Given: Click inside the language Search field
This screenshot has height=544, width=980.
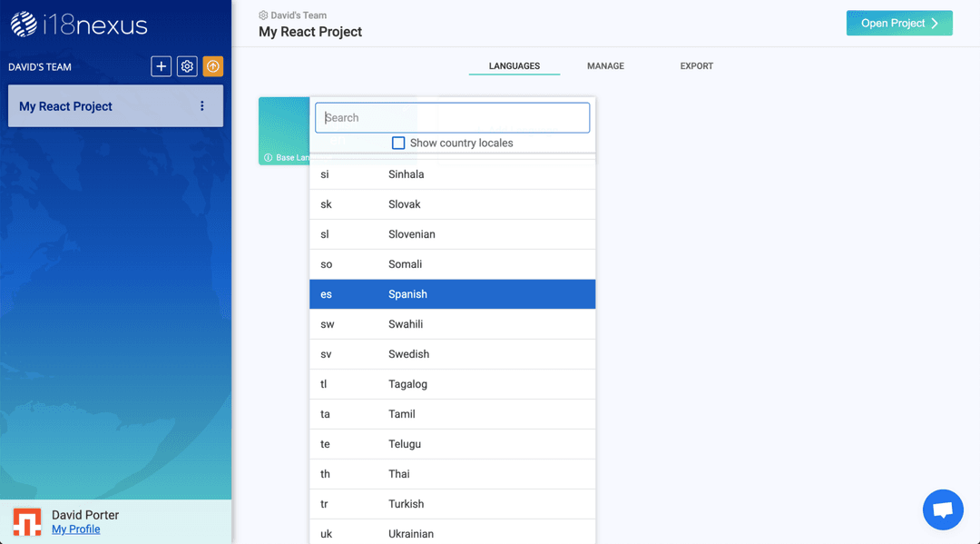Looking at the screenshot, I should coord(452,117).
